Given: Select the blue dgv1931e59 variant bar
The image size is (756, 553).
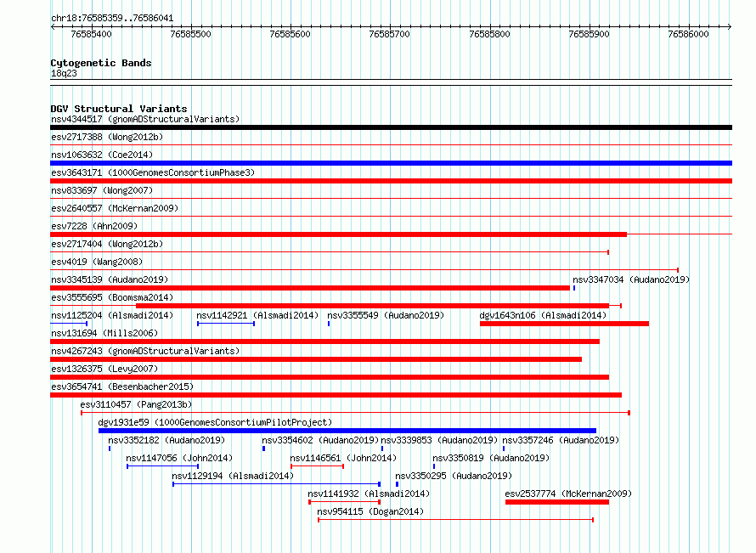Looking at the screenshot, I should tap(347, 431).
